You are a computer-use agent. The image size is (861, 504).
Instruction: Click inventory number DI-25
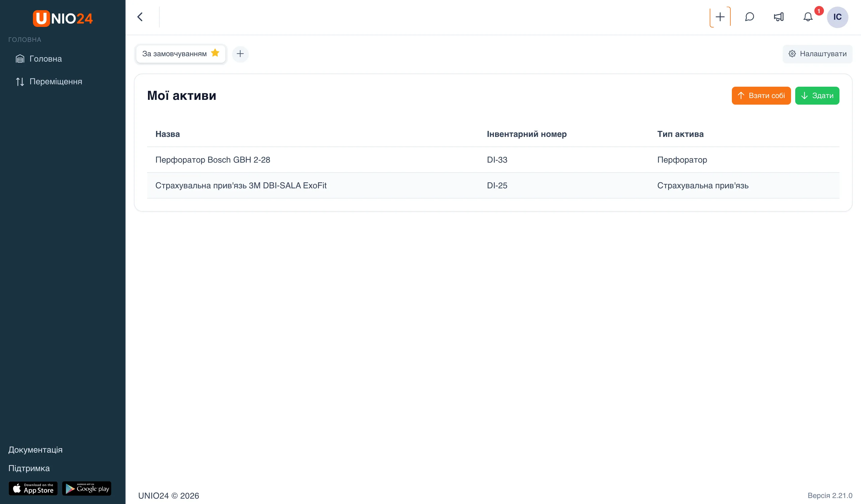(x=497, y=186)
